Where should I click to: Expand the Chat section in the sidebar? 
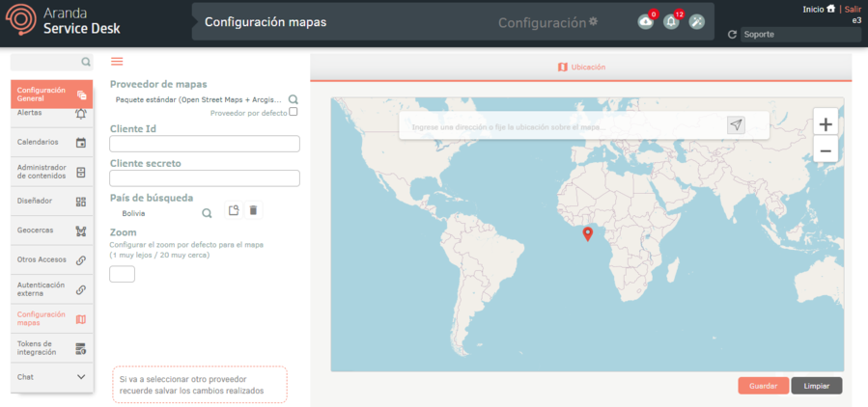click(x=81, y=377)
